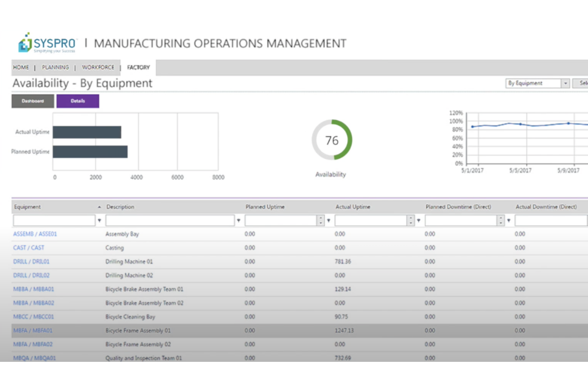The width and height of the screenshot is (588, 392).
Task: Click the SYSPRO logo
Action: coord(47,43)
